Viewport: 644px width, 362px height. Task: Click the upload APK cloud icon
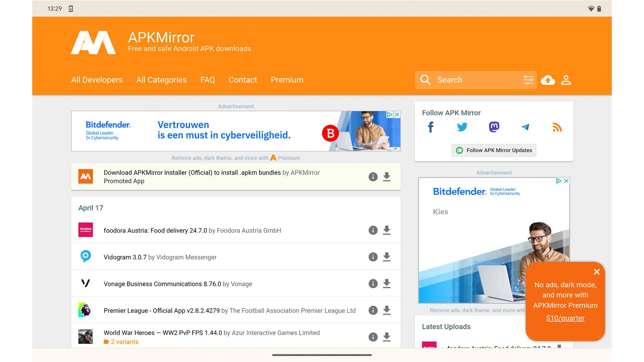click(x=548, y=80)
